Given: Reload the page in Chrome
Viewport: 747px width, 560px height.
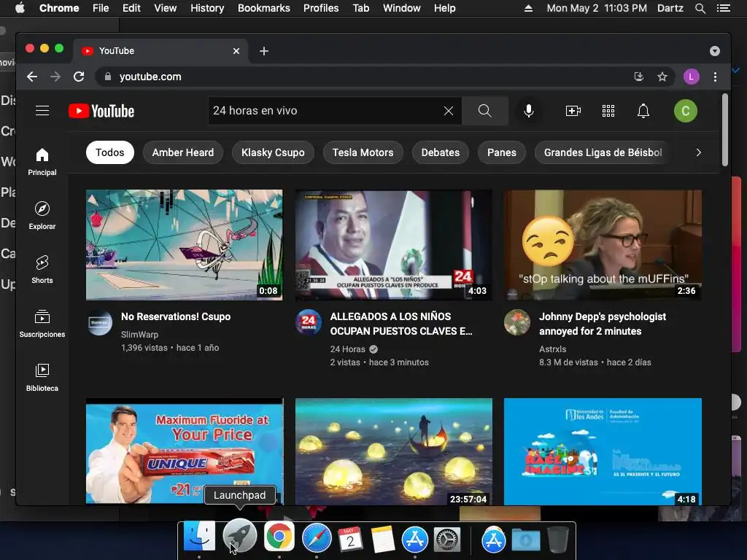Looking at the screenshot, I should pyautogui.click(x=79, y=77).
